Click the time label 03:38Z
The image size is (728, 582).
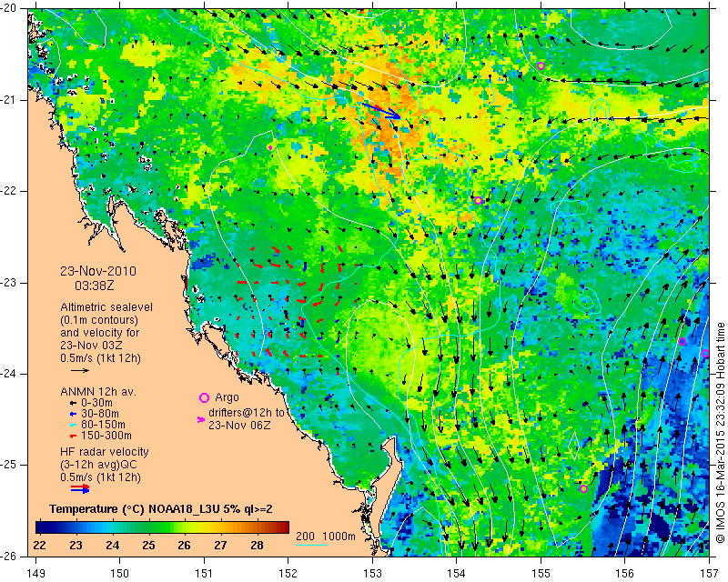tap(95, 286)
